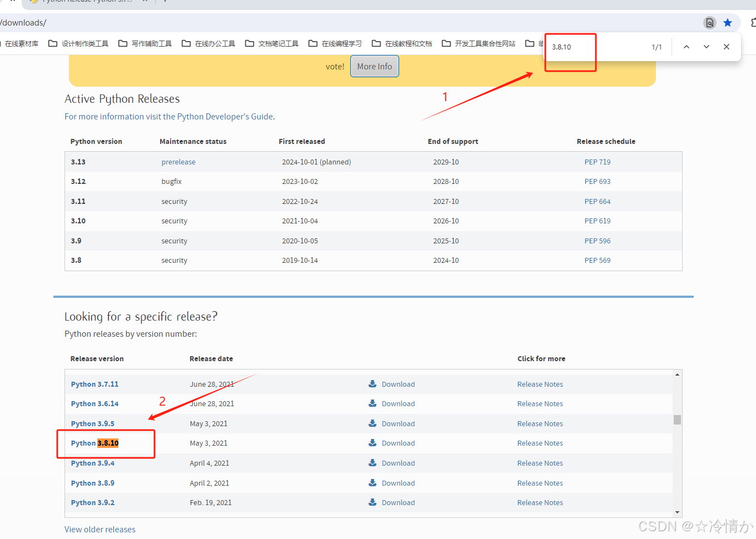Image resolution: width=756 pixels, height=539 pixels.
Task: Click download icon for Python 3.9.4
Action: pyautogui.click(x=372, y=463)
